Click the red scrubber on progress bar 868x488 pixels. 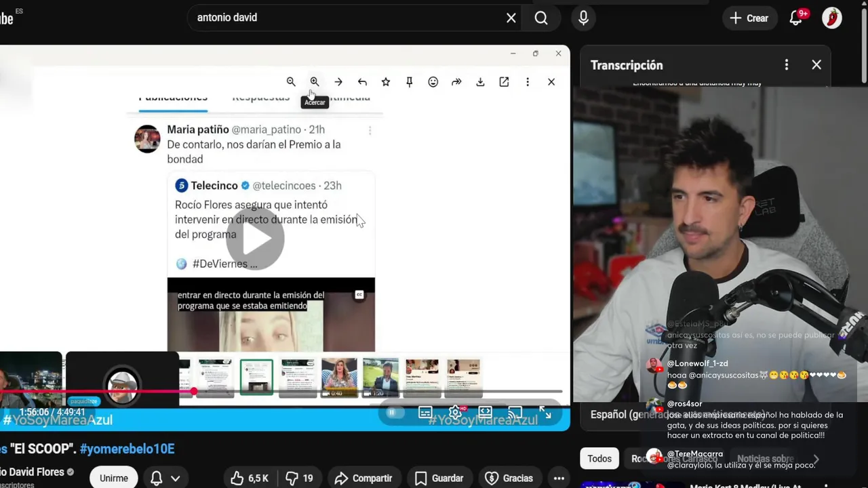tap(194, 392)
